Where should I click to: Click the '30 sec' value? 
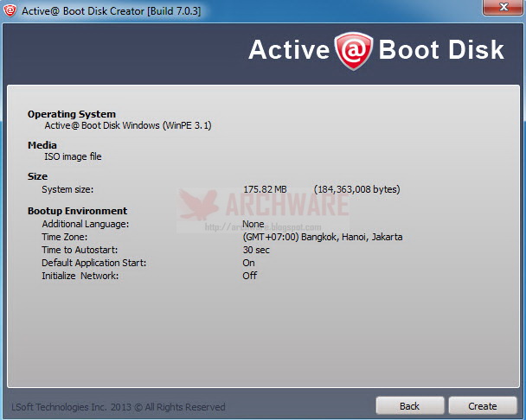point(256,250)
